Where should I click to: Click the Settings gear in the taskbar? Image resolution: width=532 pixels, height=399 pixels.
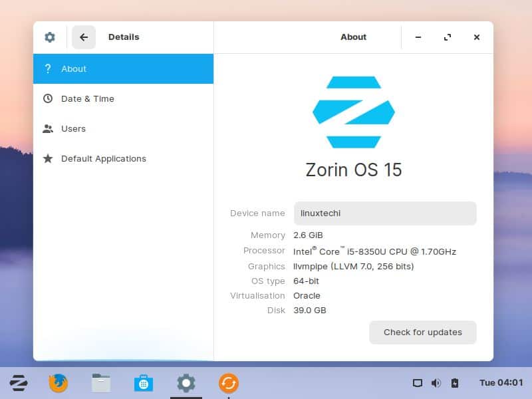[x=186, y=383]
